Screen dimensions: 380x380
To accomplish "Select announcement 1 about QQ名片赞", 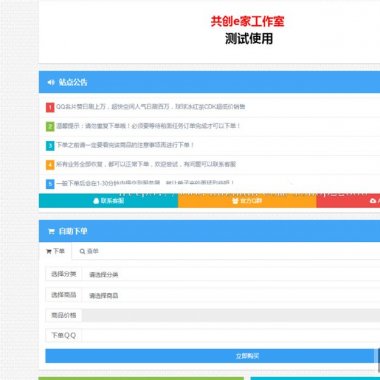I will (x=151, y=107).
